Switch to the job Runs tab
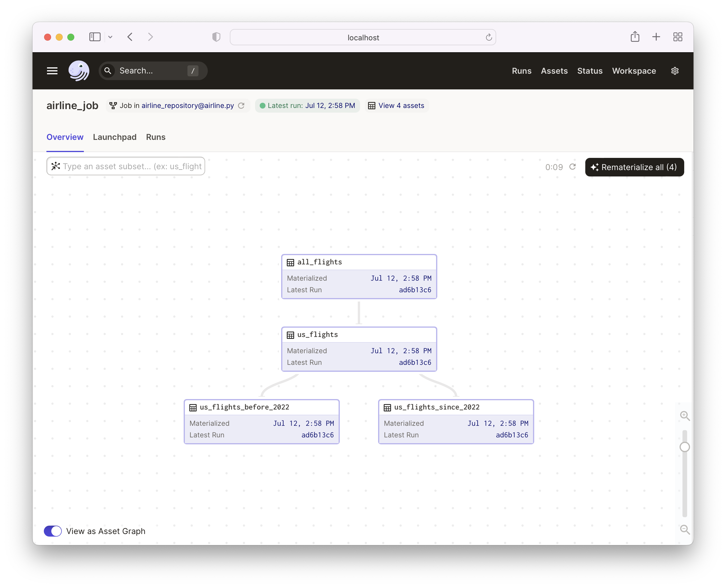The image size is (726, 588). (156, 137)
